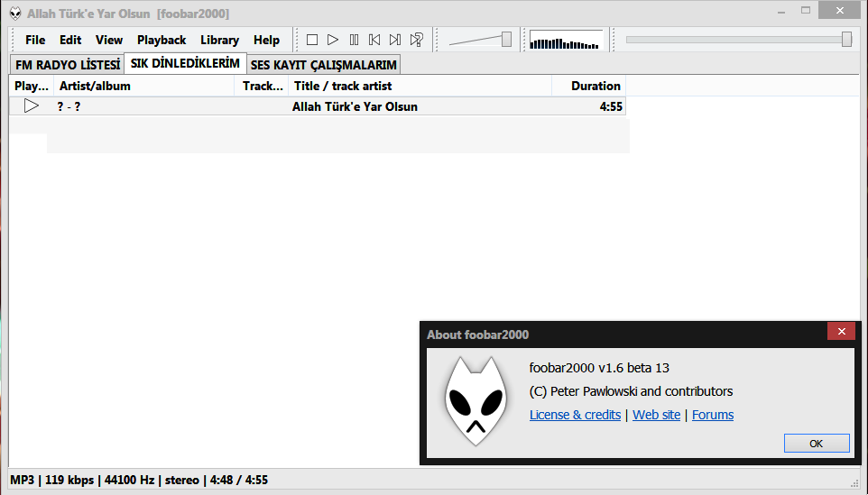Click 'foobar2000 v1.6 beta 13' version text
868x495 pixels.
[x=599, y=368]
